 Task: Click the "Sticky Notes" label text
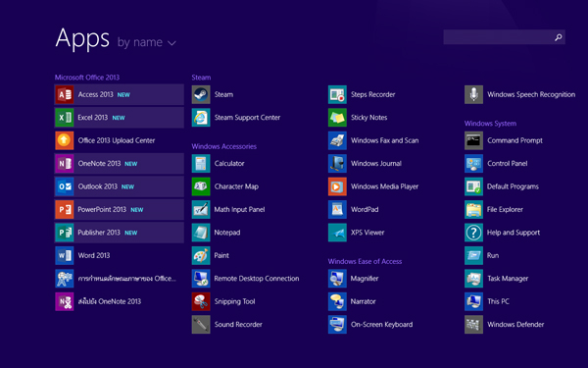(369, 118)
